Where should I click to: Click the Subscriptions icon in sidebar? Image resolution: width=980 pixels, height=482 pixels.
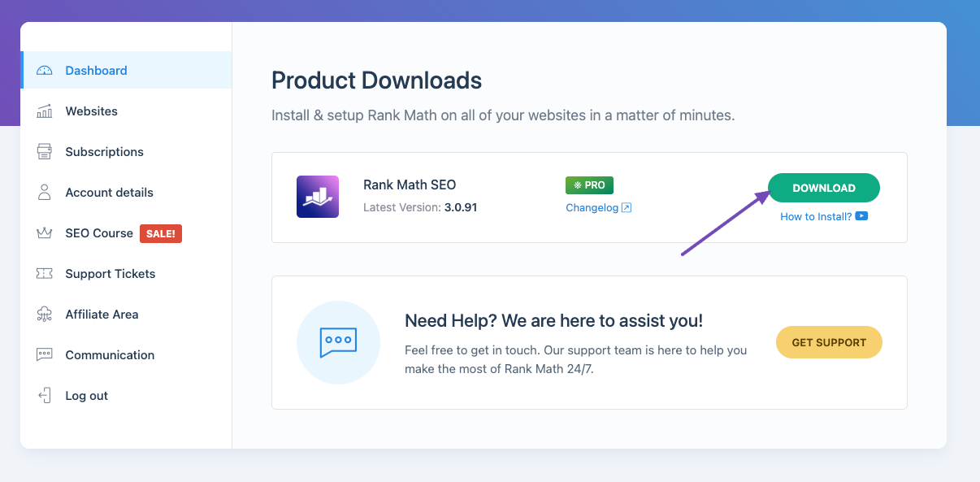click(x=45, y=152)
